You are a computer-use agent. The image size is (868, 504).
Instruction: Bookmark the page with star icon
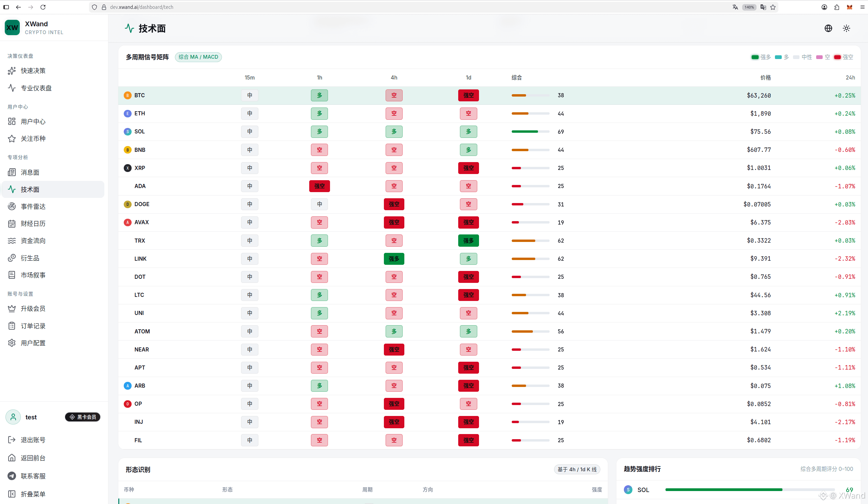(x=773, y=7)
